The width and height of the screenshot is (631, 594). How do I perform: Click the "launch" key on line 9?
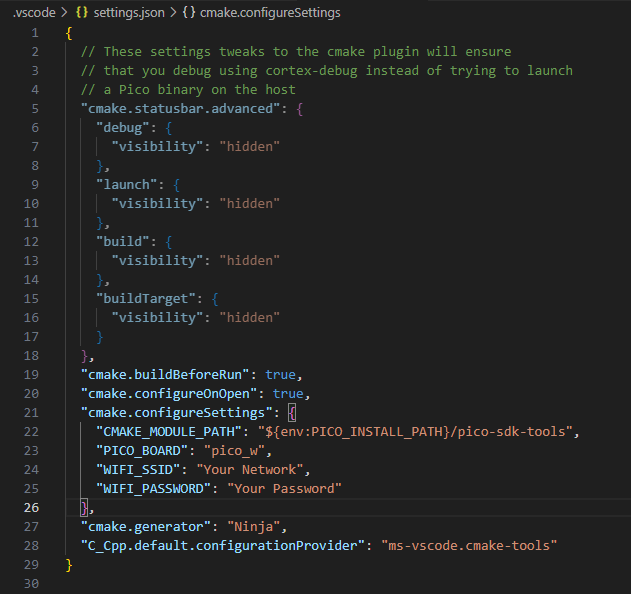point(127,185)
